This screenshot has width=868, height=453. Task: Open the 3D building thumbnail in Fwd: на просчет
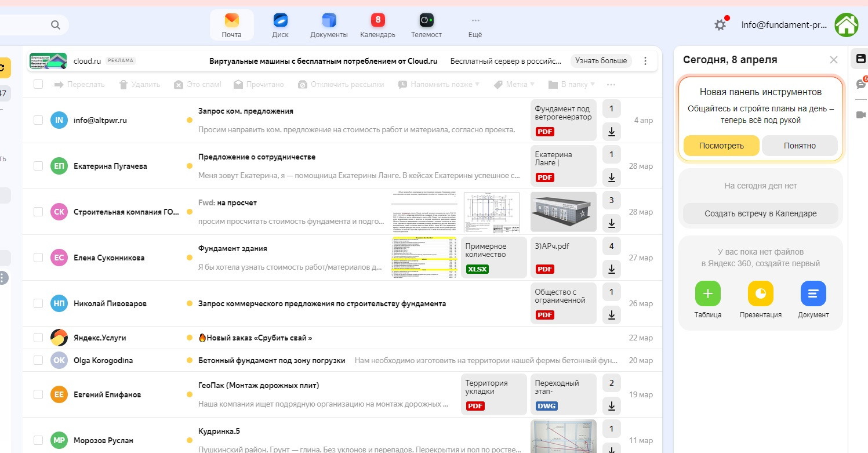[564, 212]
